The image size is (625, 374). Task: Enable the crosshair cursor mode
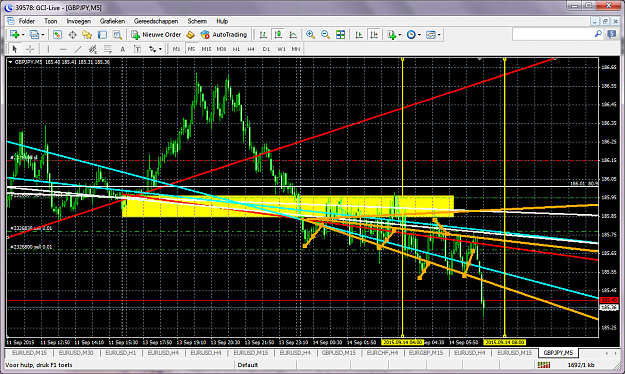tap(29, 49)
